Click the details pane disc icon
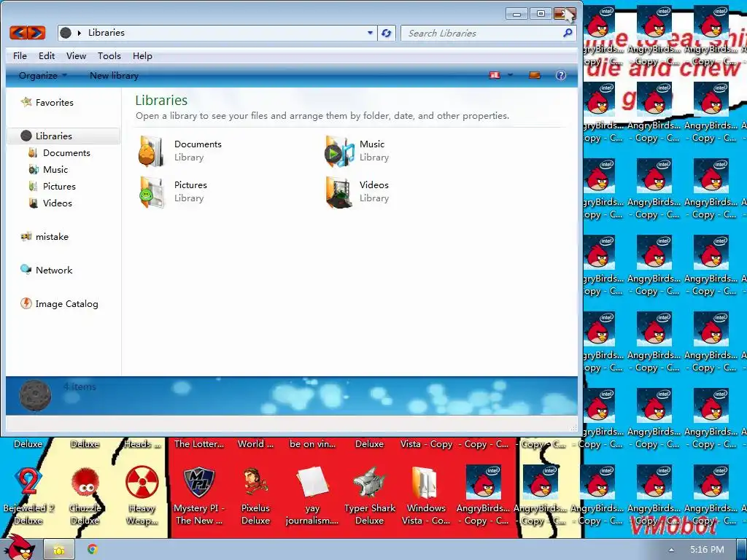The height and width of the screenshot is (560, 747). (x=35, y=395)
